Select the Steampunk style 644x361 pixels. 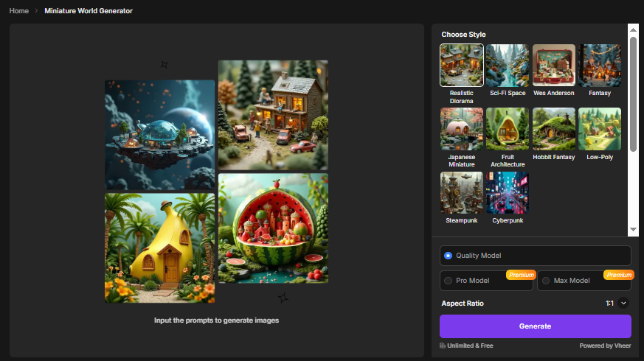(461, 192)
